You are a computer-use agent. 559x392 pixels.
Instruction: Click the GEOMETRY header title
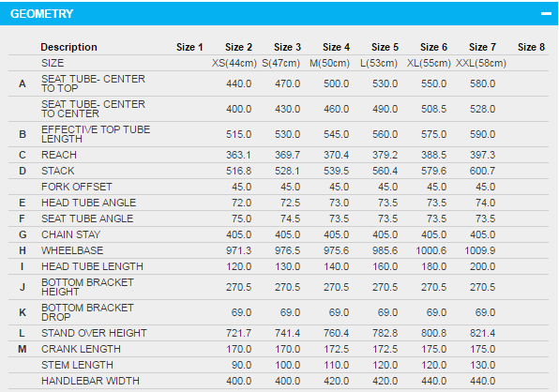point(41,13)
